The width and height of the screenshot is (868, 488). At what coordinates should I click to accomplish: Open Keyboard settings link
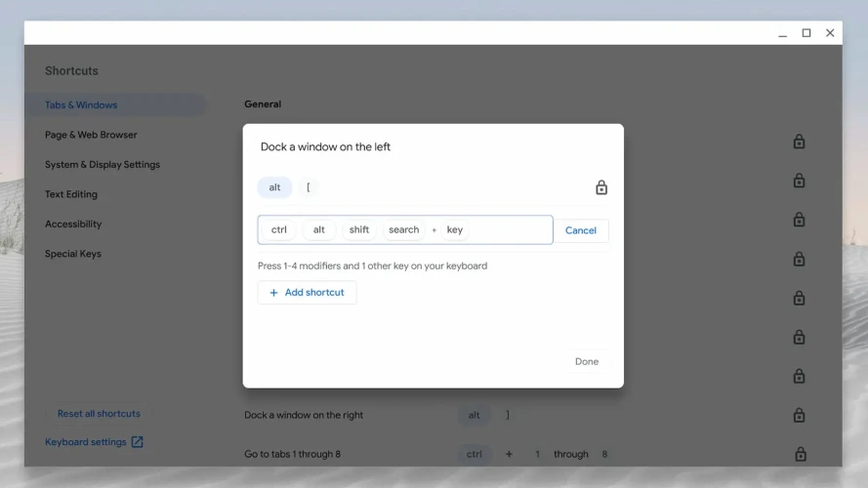(86, 442)
